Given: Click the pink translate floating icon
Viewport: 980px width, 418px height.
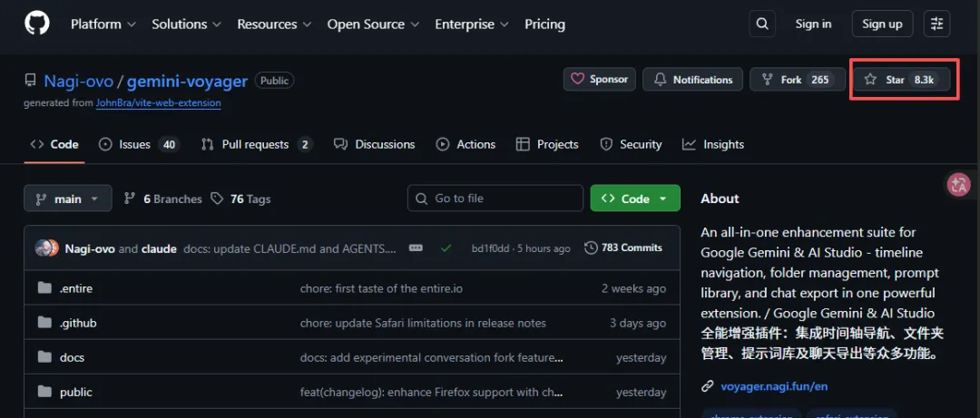Looking at the screenshot, I should click(958, 185).
